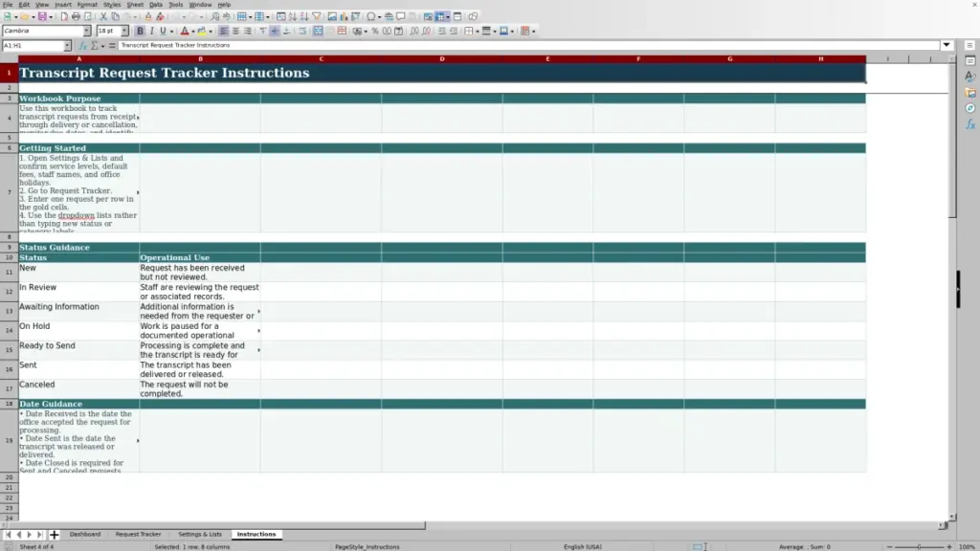The width and height of the screenshot is (980, 551).
Task: Add a new sheet with plus icon
Action: 54,534
